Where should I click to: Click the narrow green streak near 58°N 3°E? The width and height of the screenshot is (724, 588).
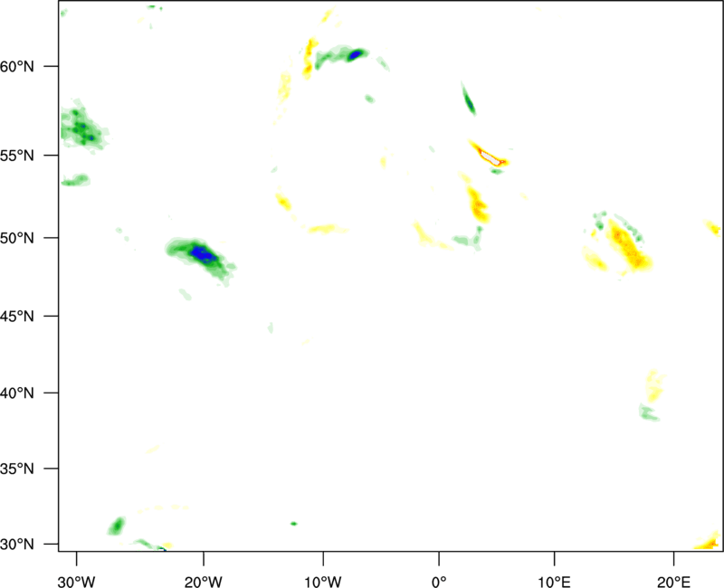pos(468,99)
